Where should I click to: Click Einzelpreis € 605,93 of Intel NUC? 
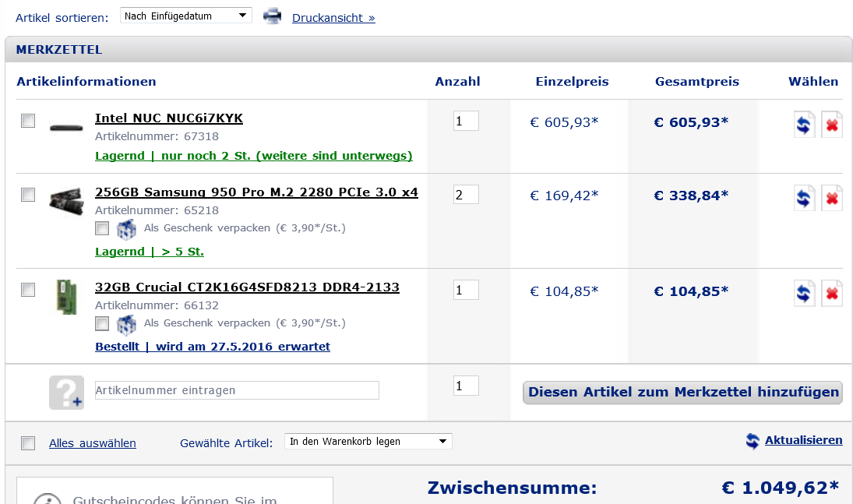coord(564,122)
